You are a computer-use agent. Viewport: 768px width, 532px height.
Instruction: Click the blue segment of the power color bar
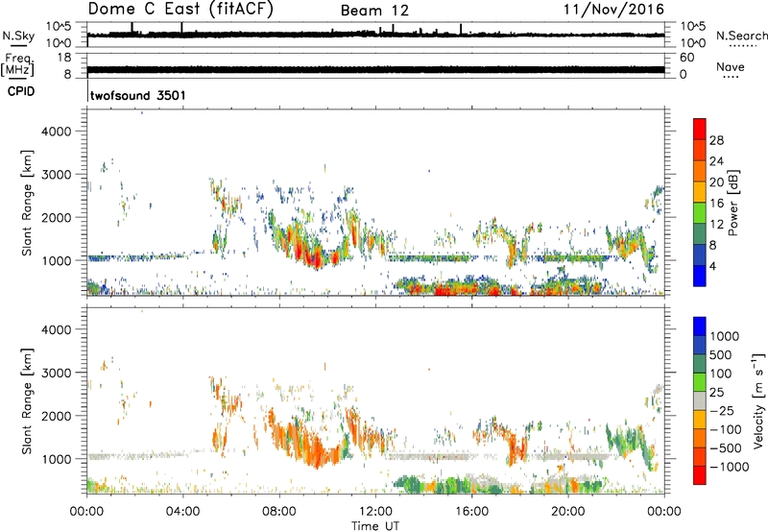700,276
